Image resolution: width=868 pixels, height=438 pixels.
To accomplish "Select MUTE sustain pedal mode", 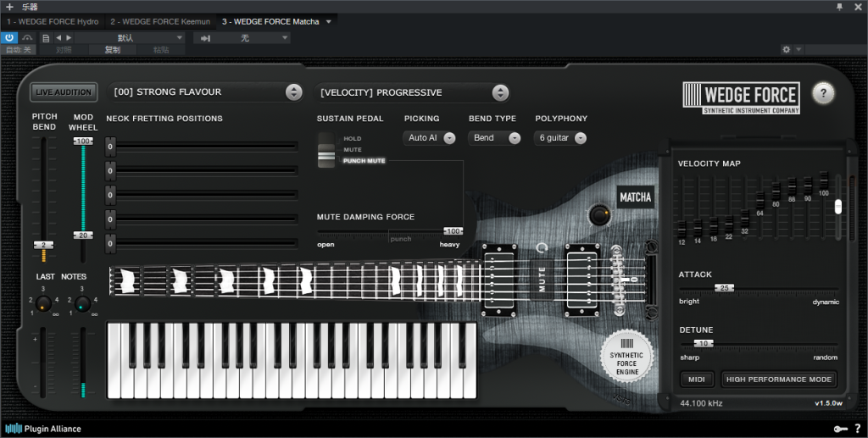I will (353, 150).
